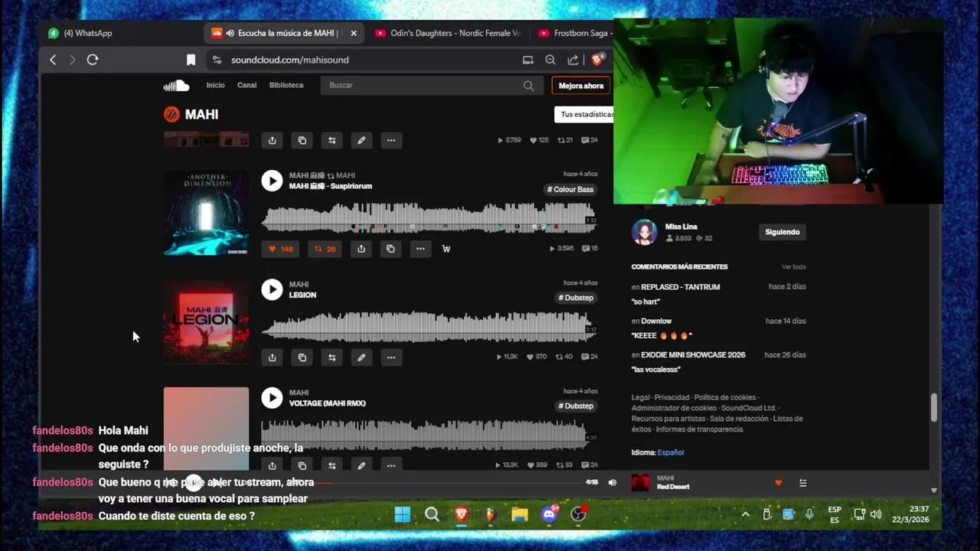Click the buy cart icon on Suspiriorum
Screen dimensions: 980x551
(x=446, y=249)
